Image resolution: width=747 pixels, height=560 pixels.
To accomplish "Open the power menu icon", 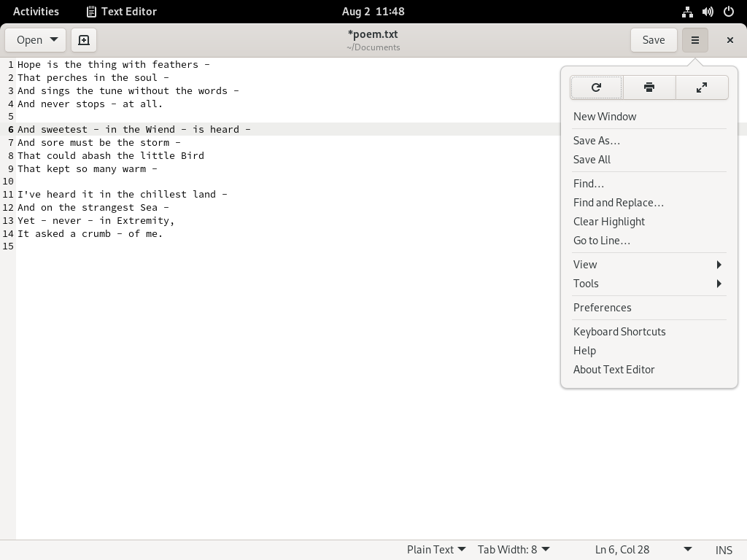I will (x=729, y=12).
